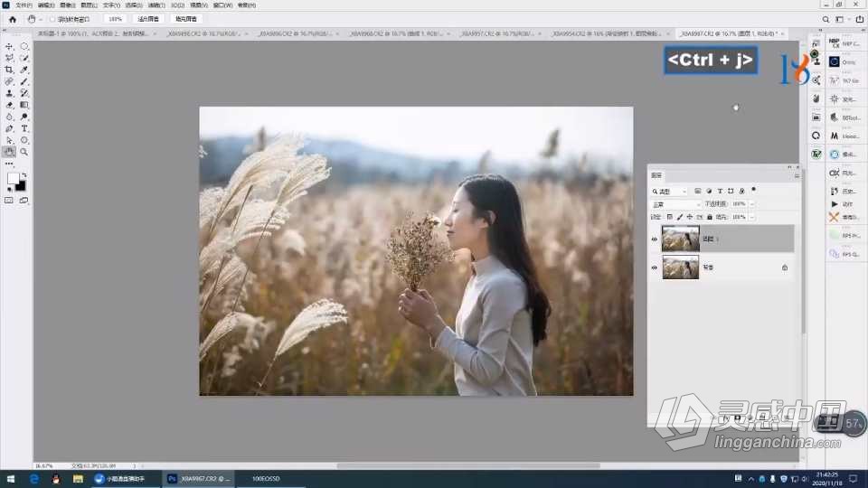868x488 pixels.
Task: Filter layers by pixel layer icon
Action: [697, 191]
